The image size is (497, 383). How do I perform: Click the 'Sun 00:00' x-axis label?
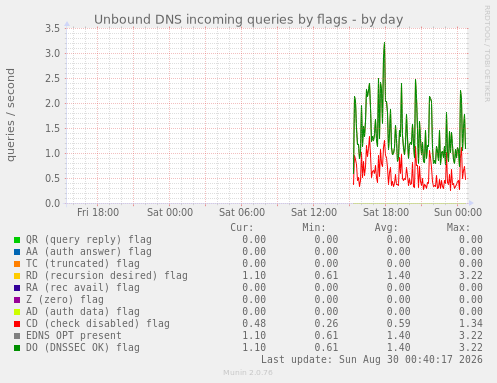coord(458,212)
